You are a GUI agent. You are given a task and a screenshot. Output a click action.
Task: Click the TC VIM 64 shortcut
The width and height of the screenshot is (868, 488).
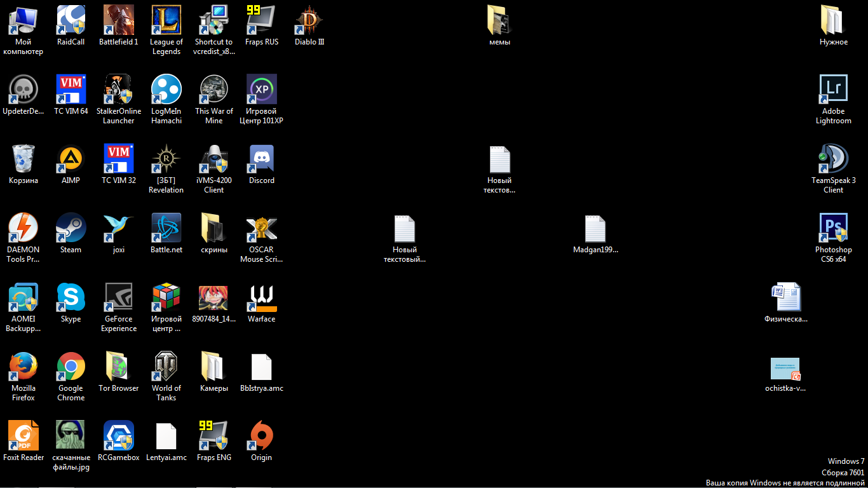(x=71, y=90)
